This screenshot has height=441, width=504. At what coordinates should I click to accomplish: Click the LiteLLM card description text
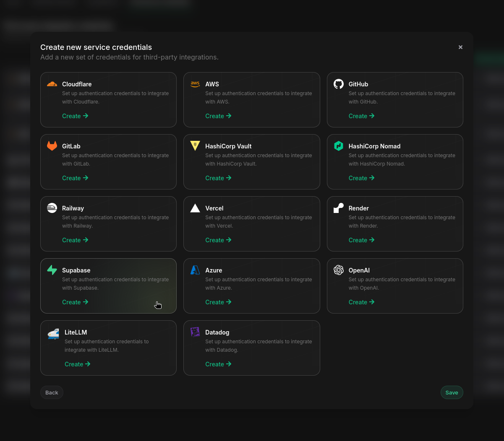(x=107, y=346)
